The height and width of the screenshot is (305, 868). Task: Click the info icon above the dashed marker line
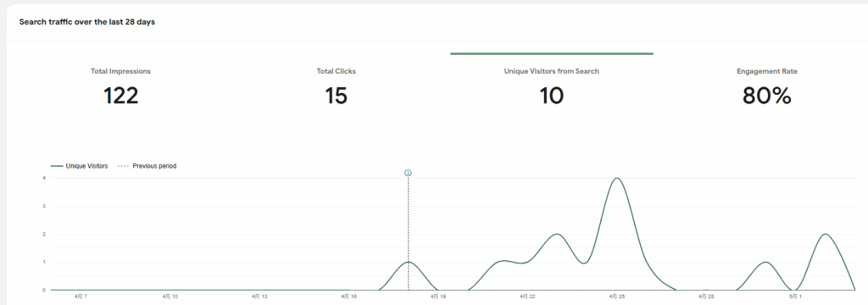(408, 174)
